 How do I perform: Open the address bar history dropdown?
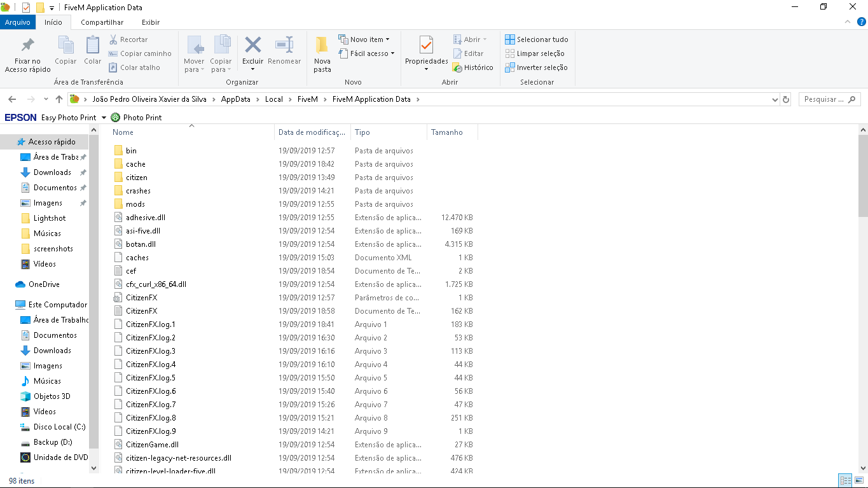(x=775, y=99)
